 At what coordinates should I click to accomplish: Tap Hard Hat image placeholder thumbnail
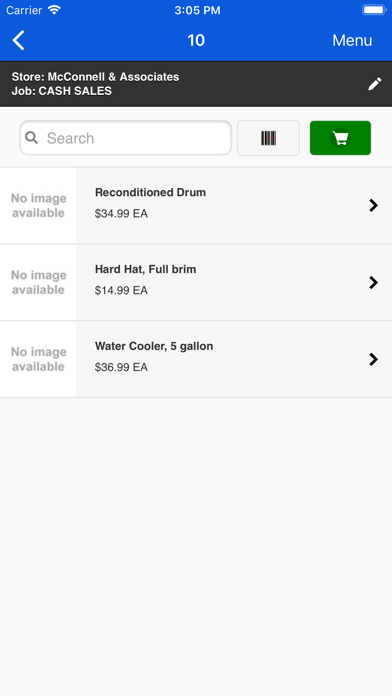pos(38,282)
